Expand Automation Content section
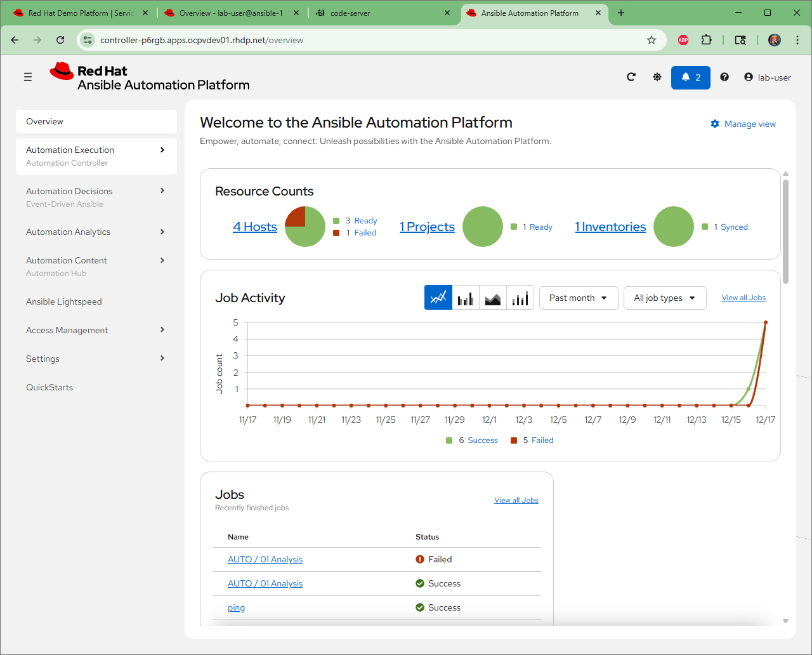812x655 pixels. point(96,267)
